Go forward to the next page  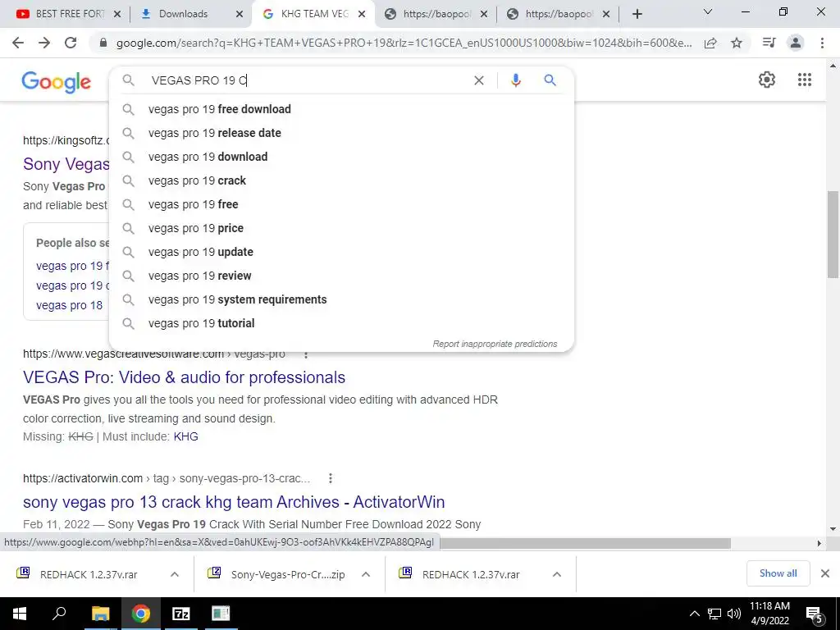tap(44, 43)
